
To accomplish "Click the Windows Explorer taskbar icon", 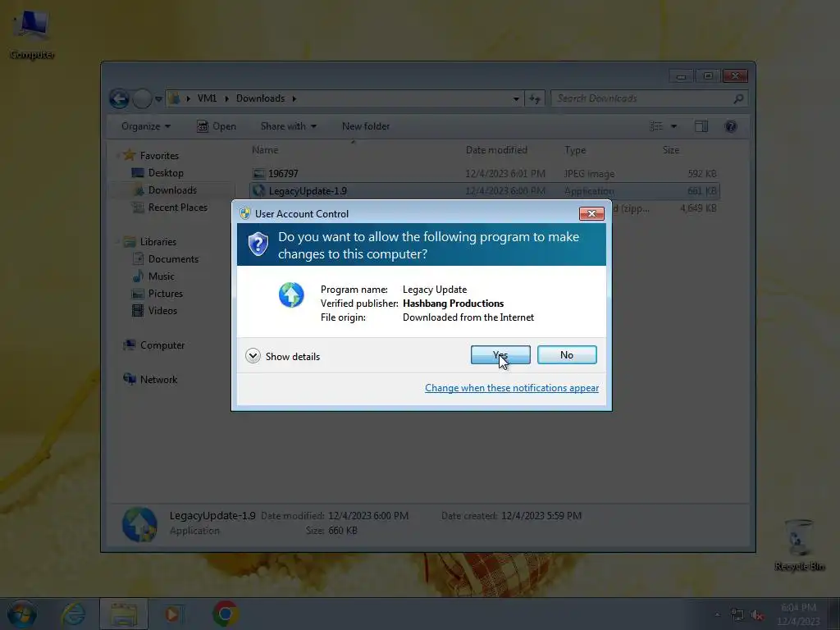I will (x=124, y=614).
